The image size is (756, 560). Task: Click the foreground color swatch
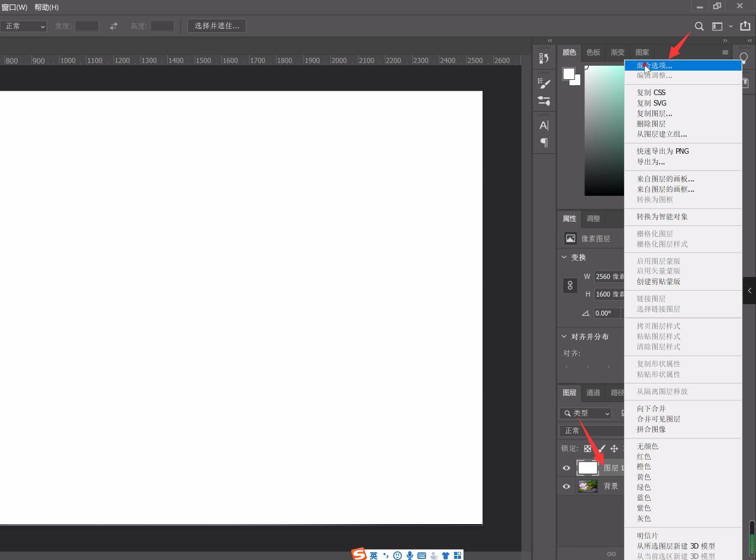click(x=569, y=74)
